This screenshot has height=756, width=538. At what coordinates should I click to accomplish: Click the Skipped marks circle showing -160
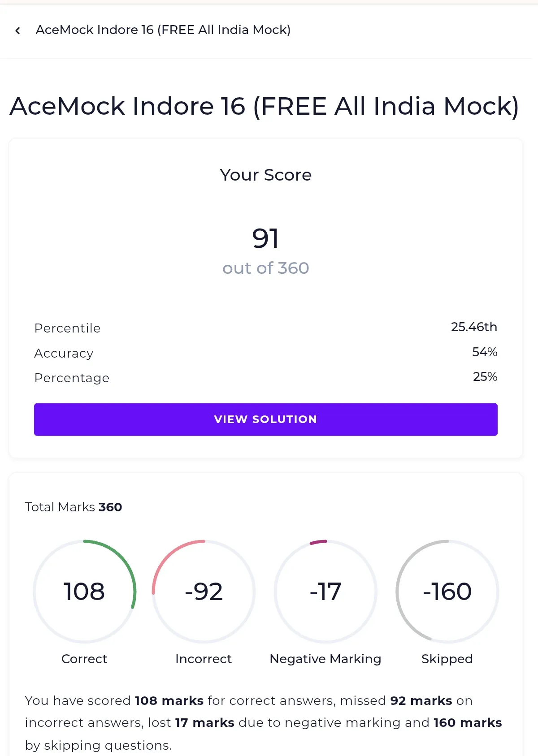(x=447, y=592)
